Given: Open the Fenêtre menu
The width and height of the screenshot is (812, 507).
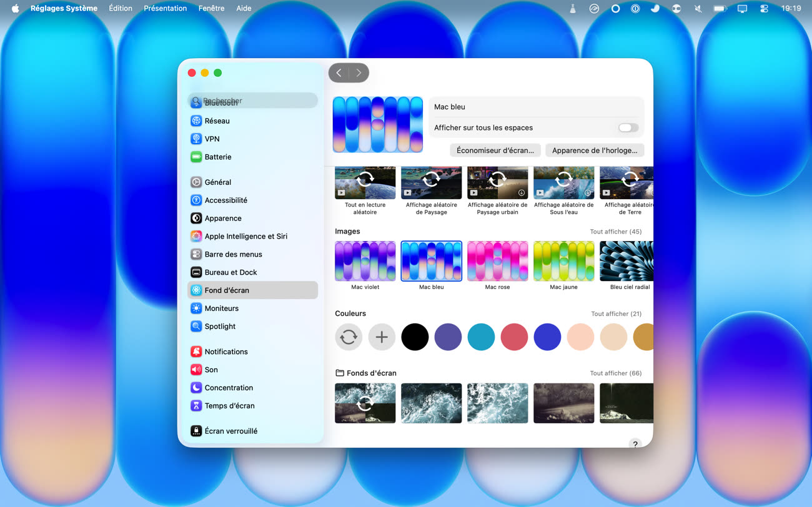Looking at the screenshot, I should (211, 8).
